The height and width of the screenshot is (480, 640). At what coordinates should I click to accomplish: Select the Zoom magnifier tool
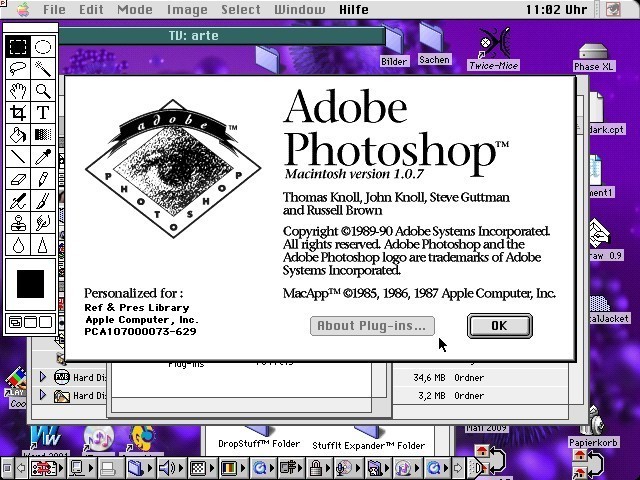click(43, 90)
